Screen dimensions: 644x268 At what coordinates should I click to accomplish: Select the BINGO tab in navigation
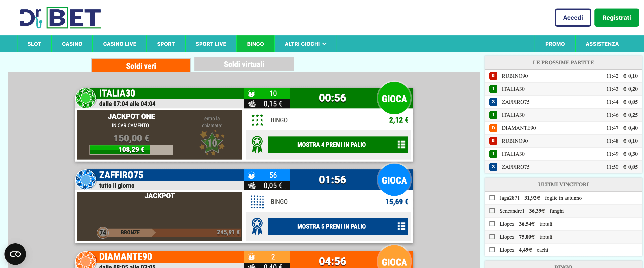pos(255,43)
